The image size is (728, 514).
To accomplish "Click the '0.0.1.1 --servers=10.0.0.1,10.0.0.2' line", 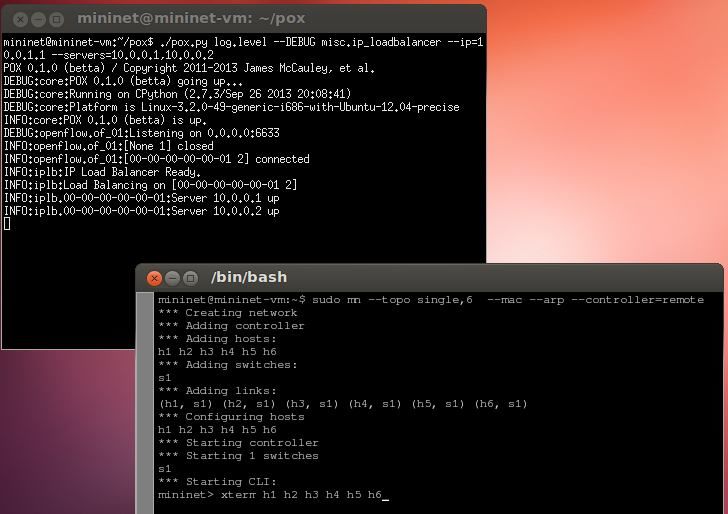I will click(x=108, y=55).
